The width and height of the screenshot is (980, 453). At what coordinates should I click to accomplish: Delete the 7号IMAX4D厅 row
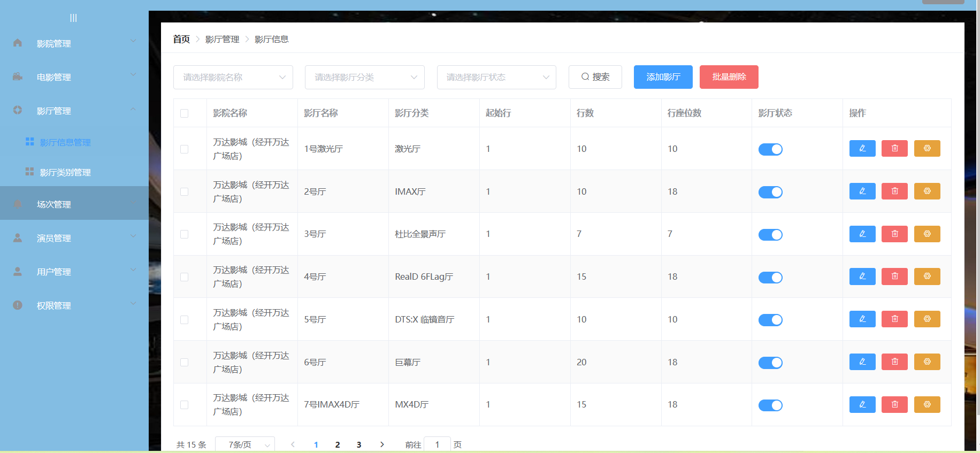[x=894, y=404]
